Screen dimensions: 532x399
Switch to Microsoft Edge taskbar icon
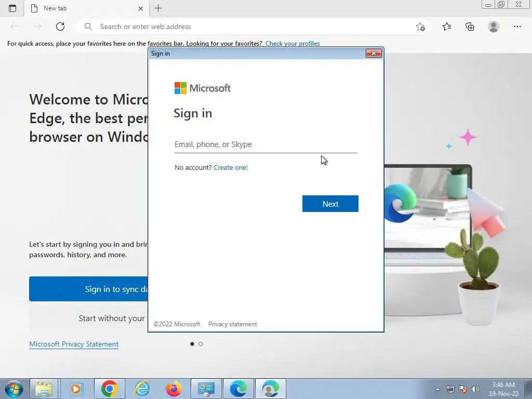tap(238, 389)
